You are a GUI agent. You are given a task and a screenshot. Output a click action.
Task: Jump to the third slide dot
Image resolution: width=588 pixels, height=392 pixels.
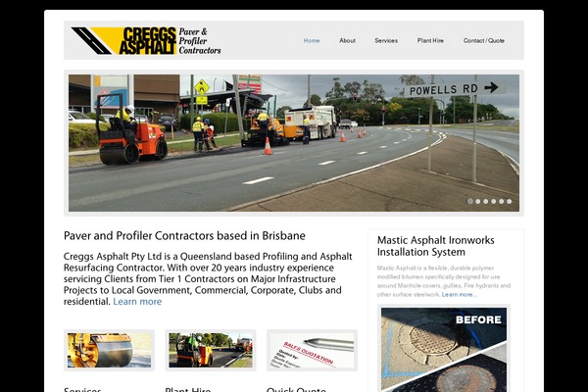click(x=486, y=201)
